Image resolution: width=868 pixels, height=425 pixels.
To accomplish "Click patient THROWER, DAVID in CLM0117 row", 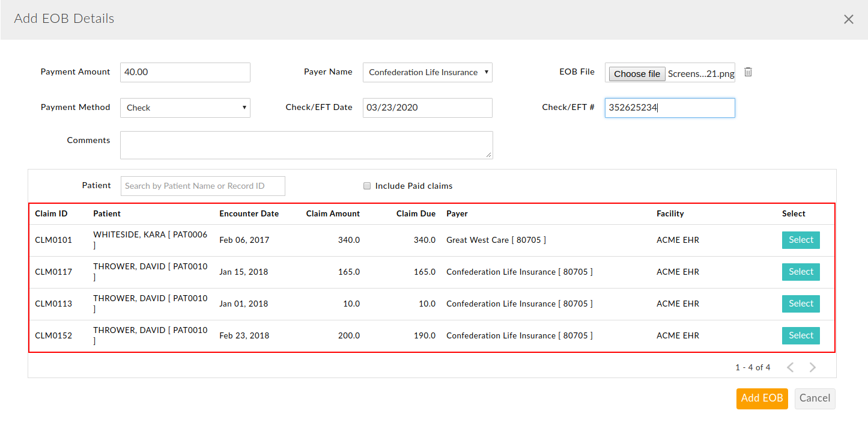I will (x=150, y=272).
